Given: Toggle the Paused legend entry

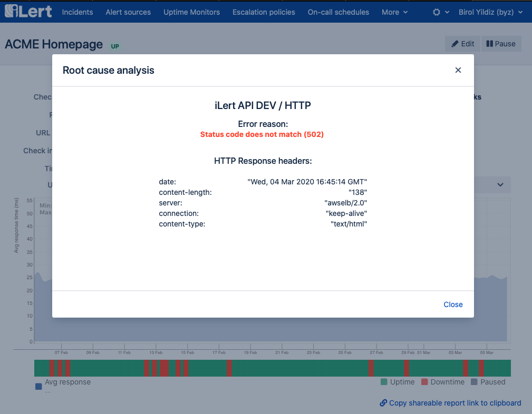Looking at the screenshot, I should [x=488, y=382].
